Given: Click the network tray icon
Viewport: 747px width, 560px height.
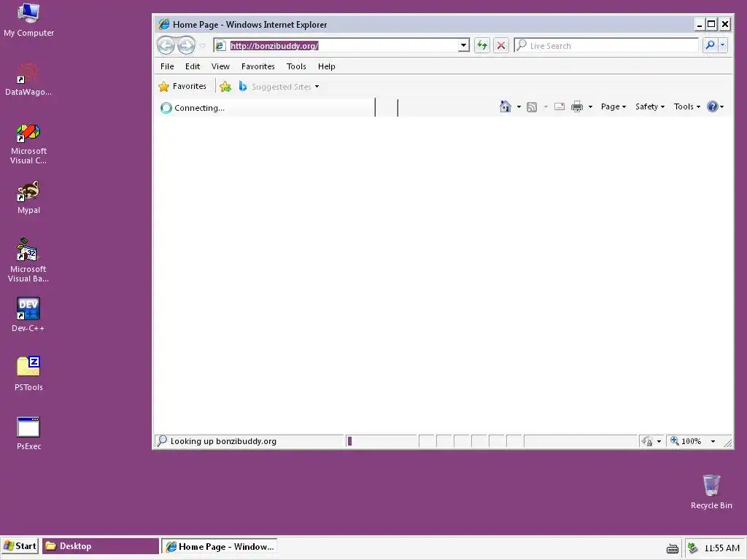Looking at the screenshot, I should (693, 548).
